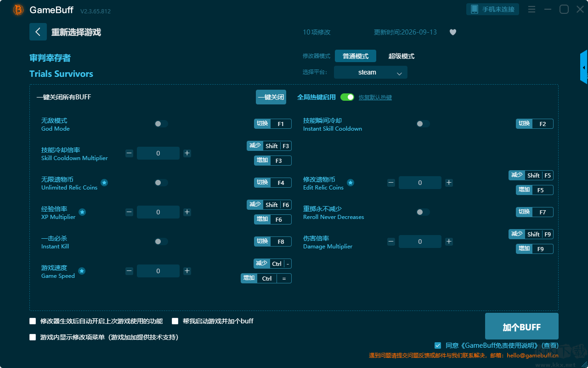This screenshot has height=368, width=588.
Task: Increase XP Multiplier with plus
Action: 187,212
